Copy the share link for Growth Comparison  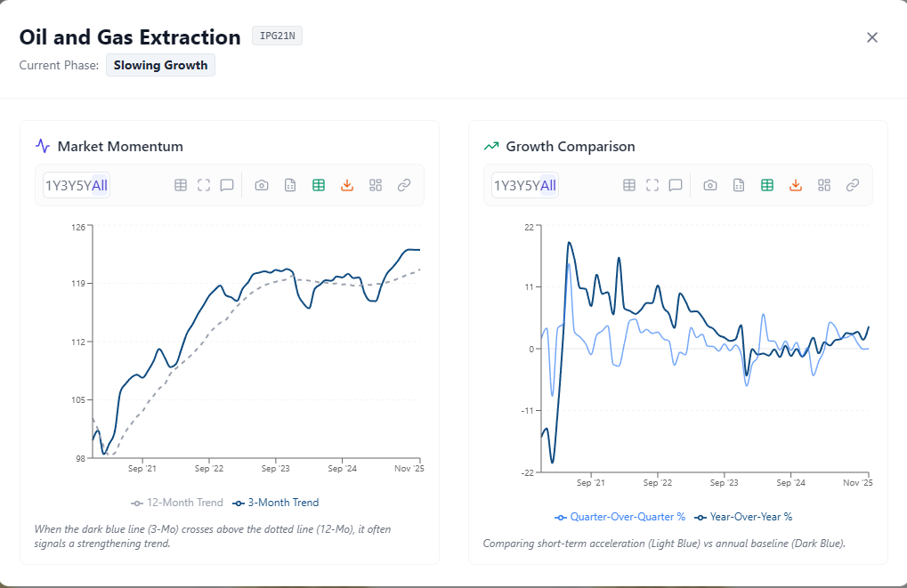pyautogui.click(x=852, y=185)
